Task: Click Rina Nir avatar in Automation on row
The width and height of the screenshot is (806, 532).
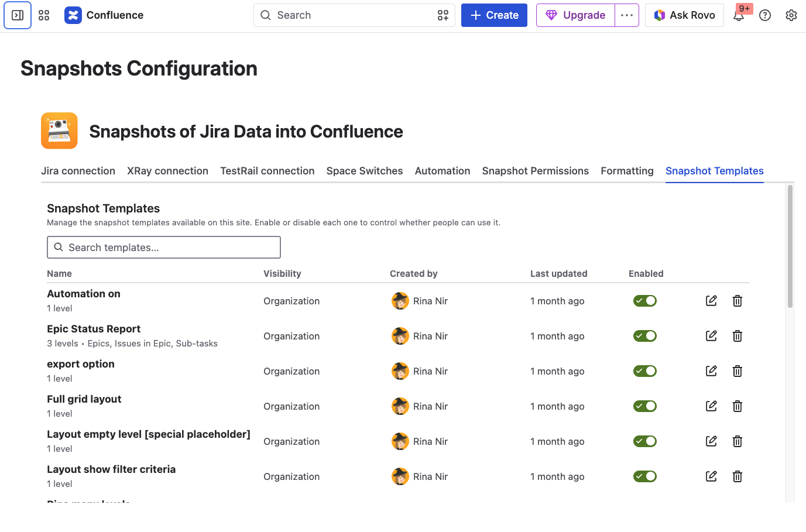Action: click(400, 301)
